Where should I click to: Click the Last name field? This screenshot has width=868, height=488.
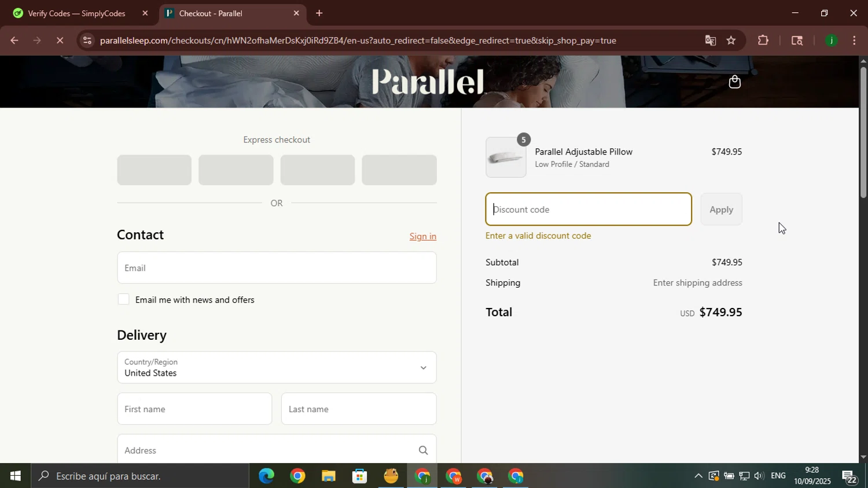coord(359,409)
